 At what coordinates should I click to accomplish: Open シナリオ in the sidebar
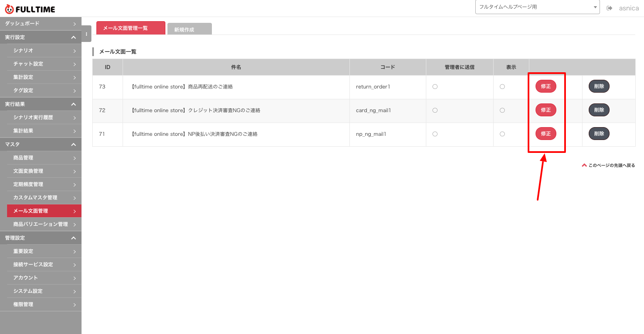tap(44, 51)
